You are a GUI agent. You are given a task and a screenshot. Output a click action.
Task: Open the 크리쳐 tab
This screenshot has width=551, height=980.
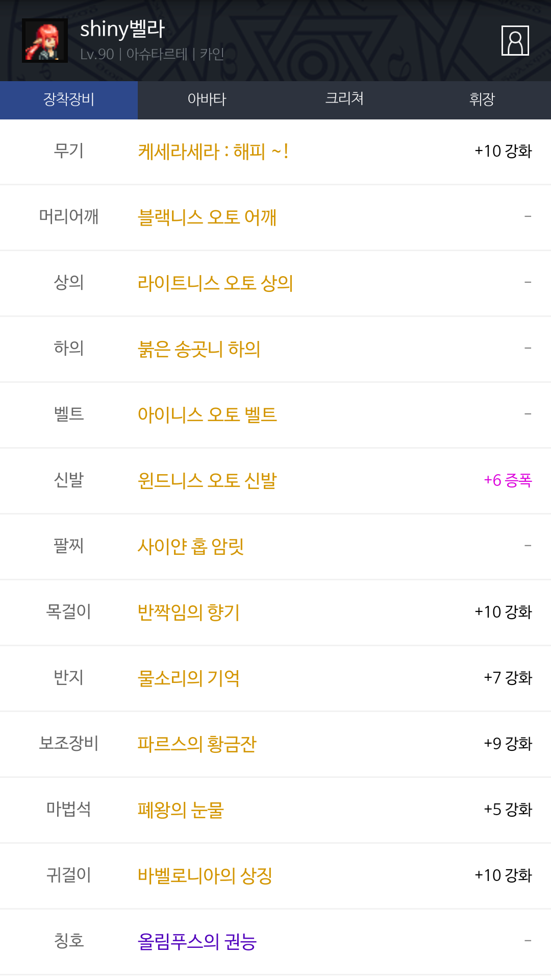click(x=344, y=100)
